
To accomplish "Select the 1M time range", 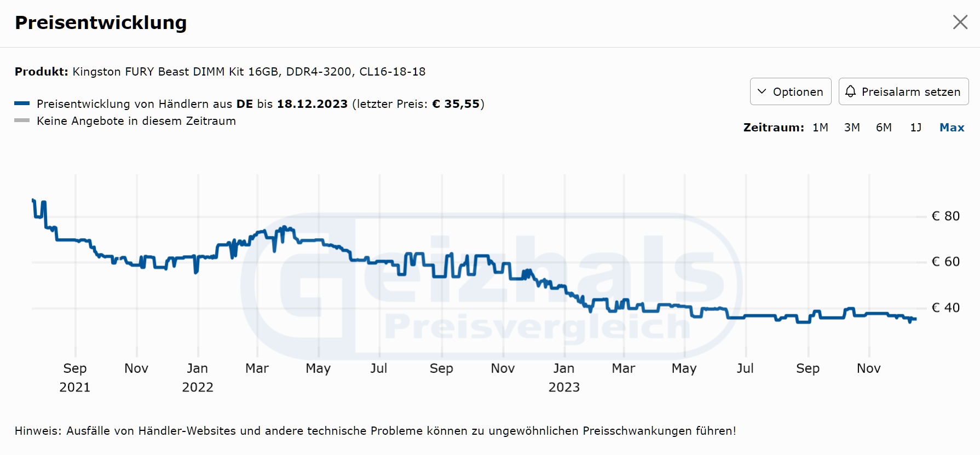I will (x=820, y=127).
